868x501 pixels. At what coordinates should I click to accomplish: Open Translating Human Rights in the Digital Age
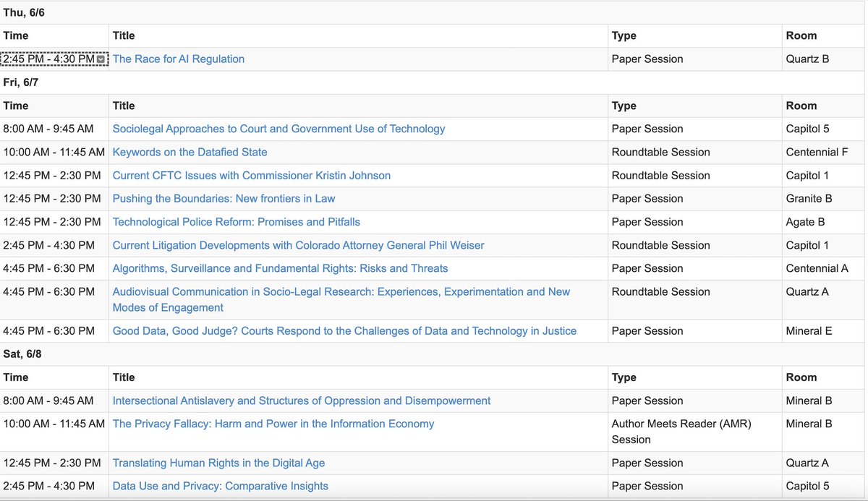coord(219,463)
